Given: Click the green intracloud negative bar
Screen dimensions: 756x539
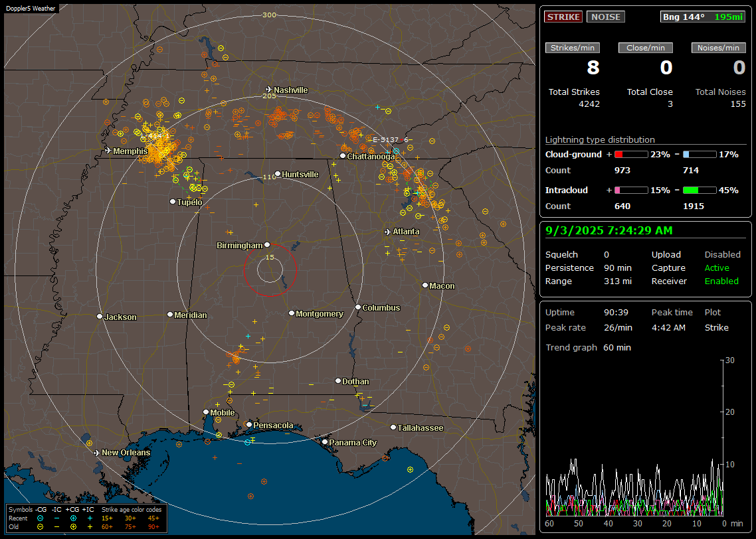Looking at the screenshot, I should [x=700, y=191].
